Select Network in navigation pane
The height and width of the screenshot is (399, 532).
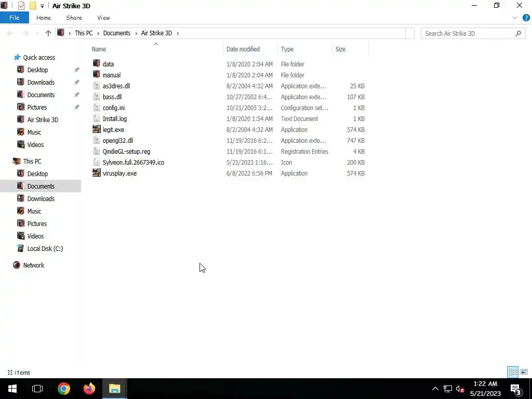(x=34, y=265)
